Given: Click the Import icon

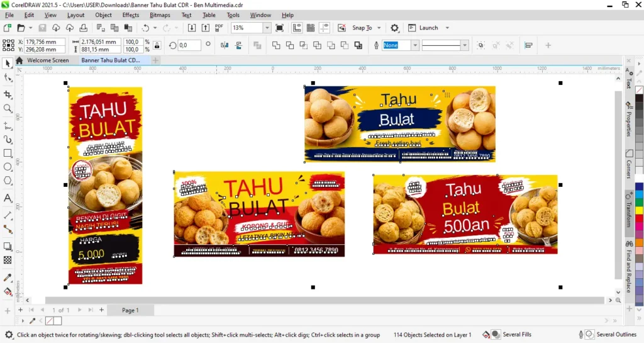Looking at the screenshot, I should tap(192, 28).
